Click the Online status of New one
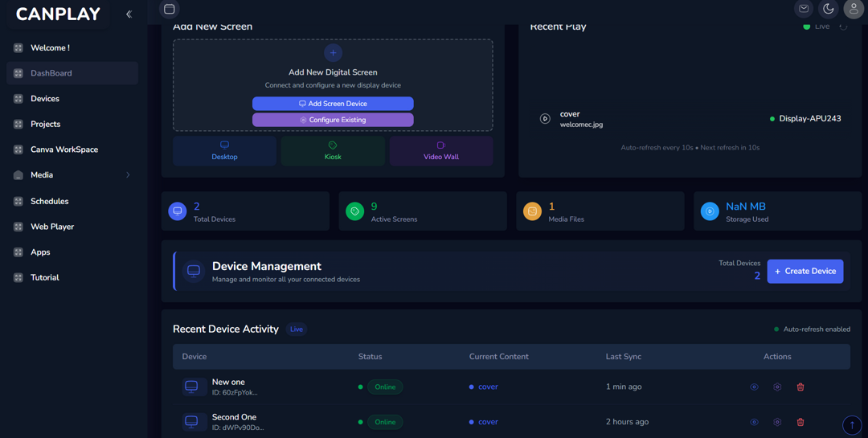868x438 pixels. [385, 387]
